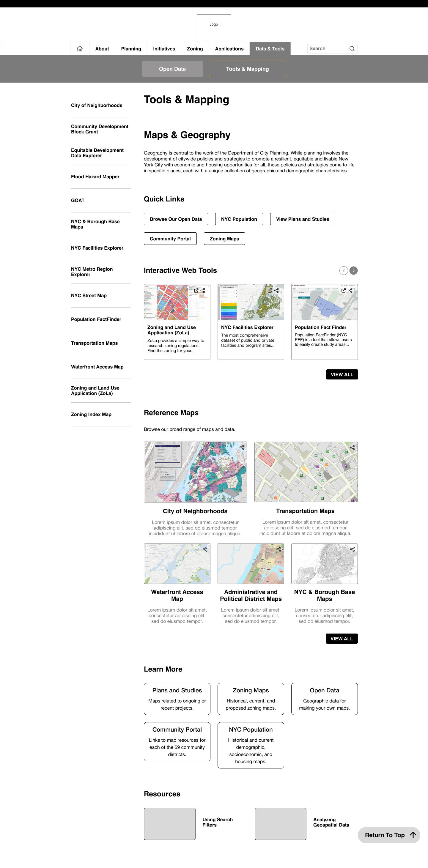Open Waterfront Access Map thumbnail
The height and width of the screenshot is (868, 428).
177,563
